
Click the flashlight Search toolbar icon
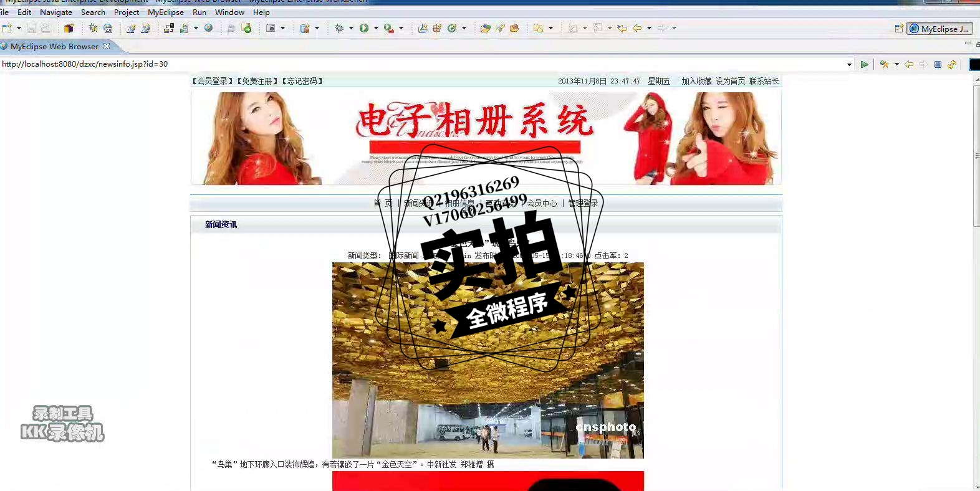[x=500, y=28]
